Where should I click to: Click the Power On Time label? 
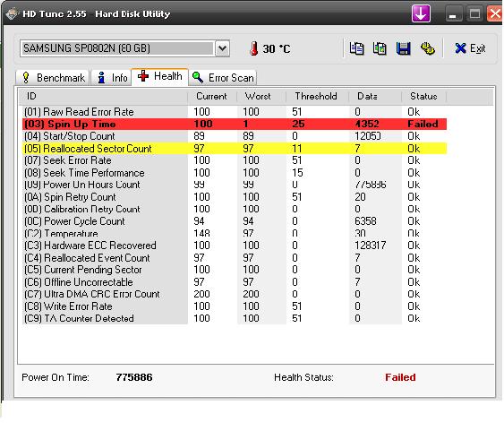click(56, 377)
